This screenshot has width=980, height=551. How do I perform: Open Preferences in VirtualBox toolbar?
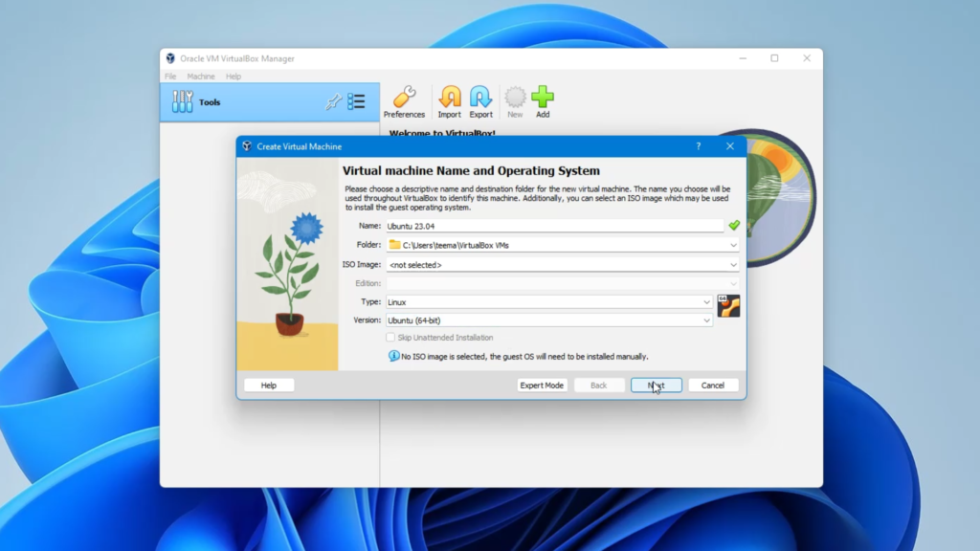404,101
